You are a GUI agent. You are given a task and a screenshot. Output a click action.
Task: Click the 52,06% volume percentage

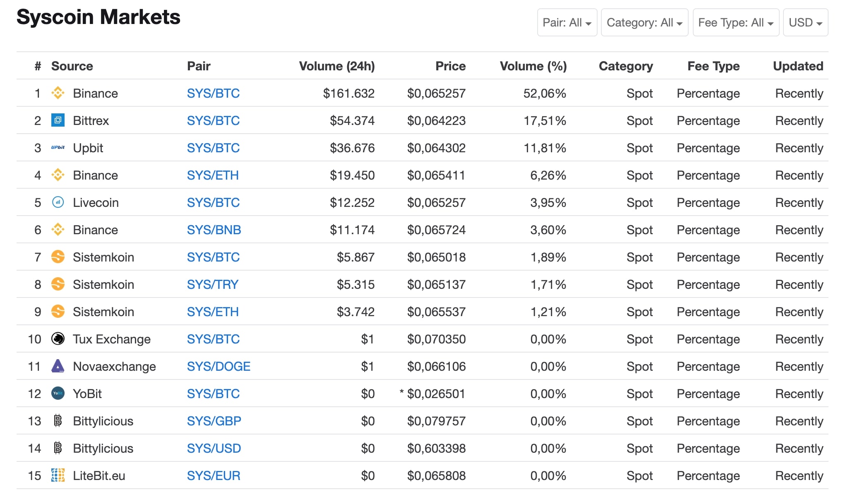point(545,94)
